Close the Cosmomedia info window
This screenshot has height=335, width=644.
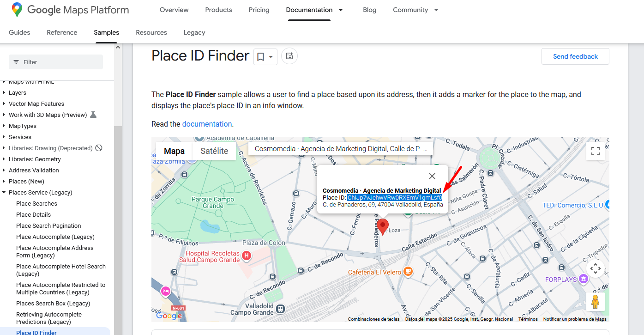432,176
